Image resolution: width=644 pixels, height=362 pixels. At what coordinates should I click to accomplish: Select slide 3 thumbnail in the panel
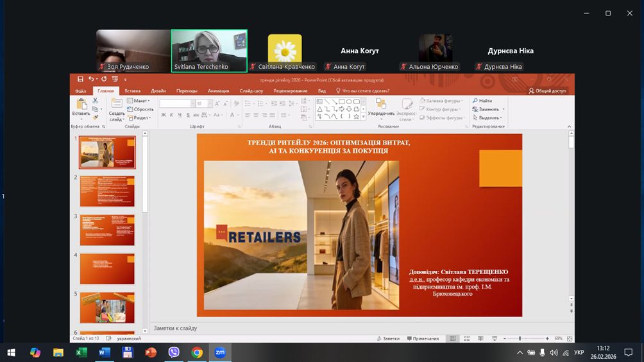[106, 230]
